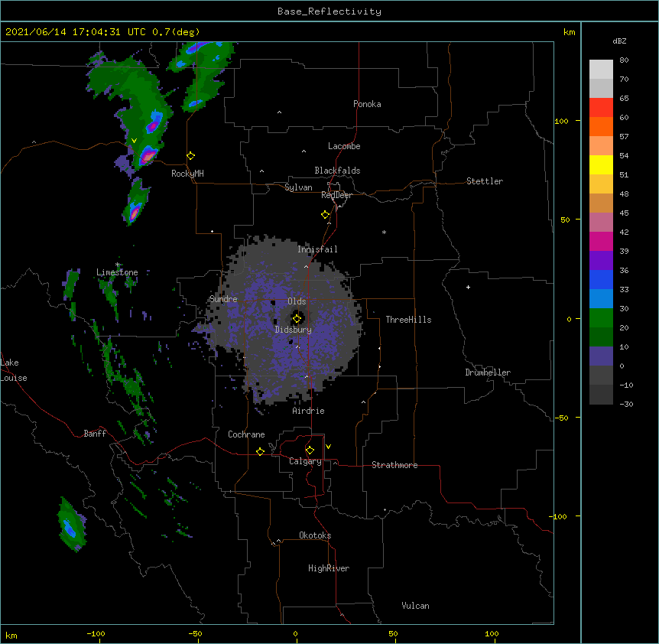Click the Lake Louise label
659x644 pixels.
pos(14,370)
